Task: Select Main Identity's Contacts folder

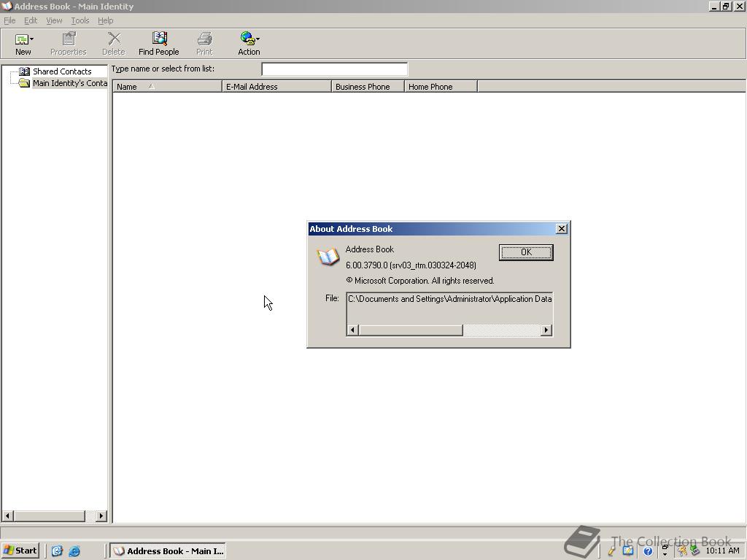Action: click(70, 83)
